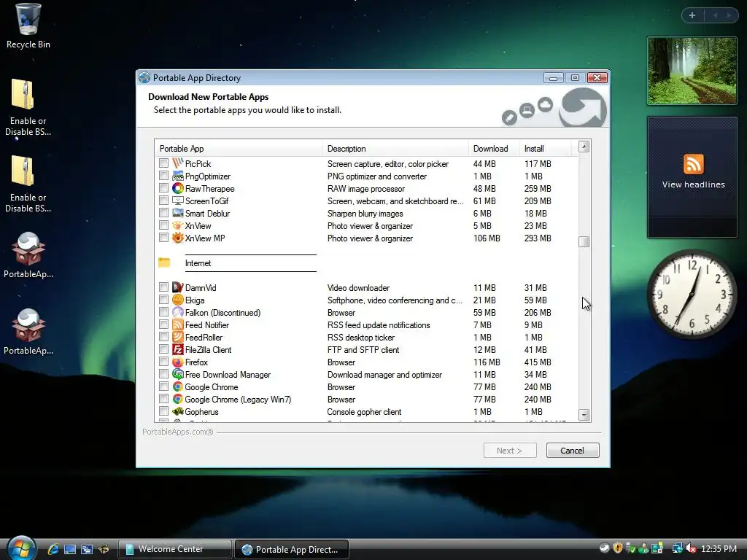This screenshot has height=560, width=747.
Task: Click the app list scrollbar thumb
Action: [x=584, y=242]
